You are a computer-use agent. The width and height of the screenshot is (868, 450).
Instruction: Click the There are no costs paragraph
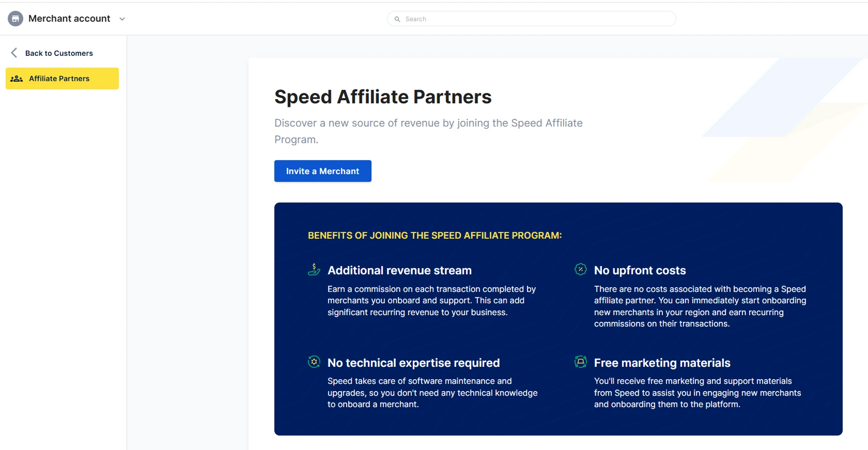pyautogui.click(x=700, y=306)
